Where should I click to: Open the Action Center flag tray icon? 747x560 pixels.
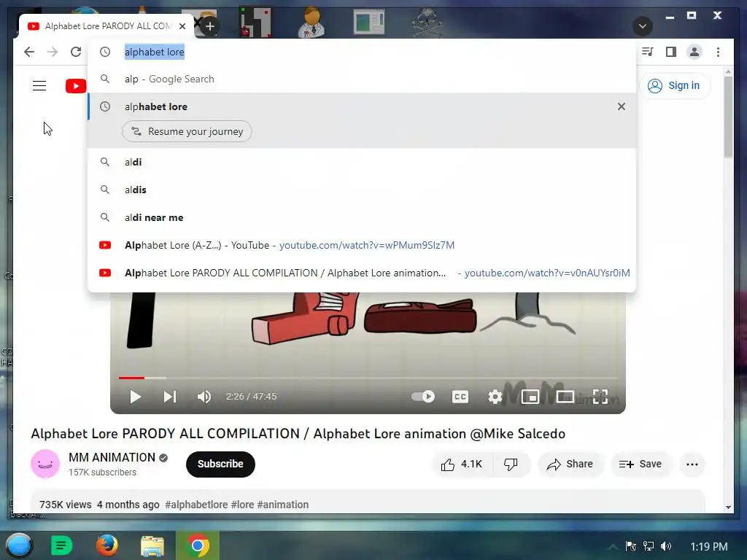pyautogui.click(x=631, y=546)
